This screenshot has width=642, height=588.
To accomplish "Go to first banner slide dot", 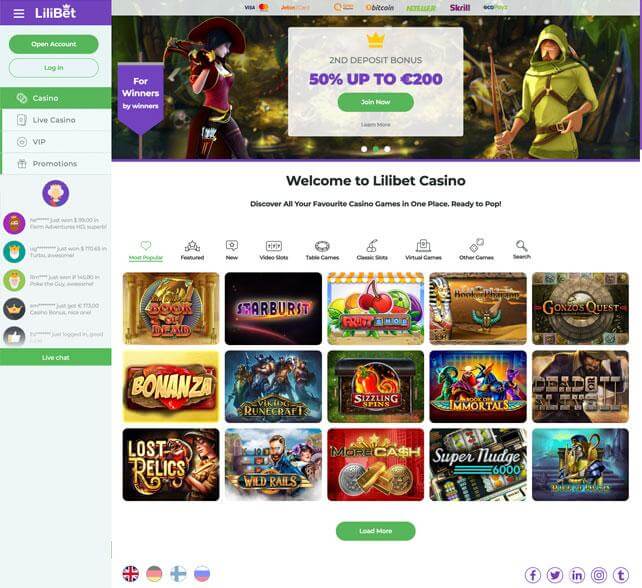I will tap(364, 149).
